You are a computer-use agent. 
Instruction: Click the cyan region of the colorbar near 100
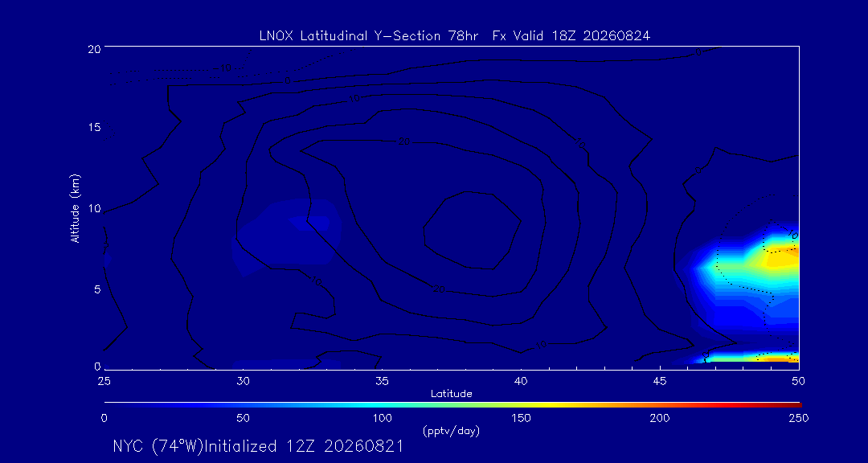click(x=382, y=405)
